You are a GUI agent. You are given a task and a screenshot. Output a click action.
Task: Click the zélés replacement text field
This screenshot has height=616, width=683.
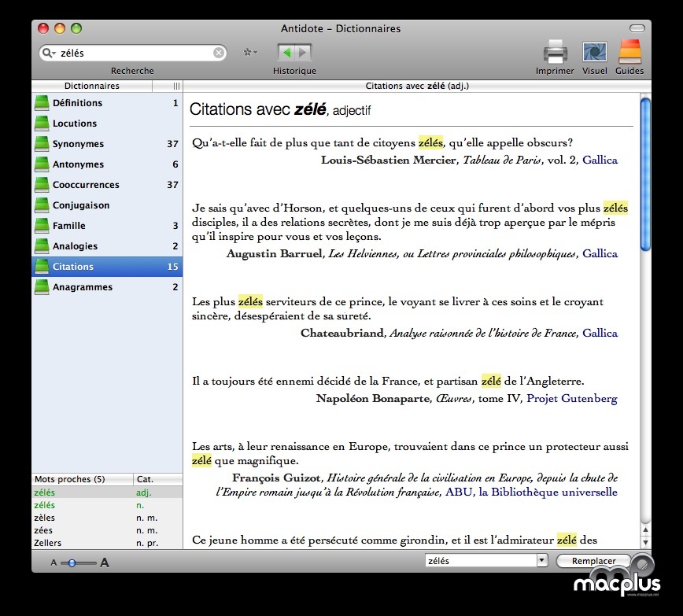point(481,561)
